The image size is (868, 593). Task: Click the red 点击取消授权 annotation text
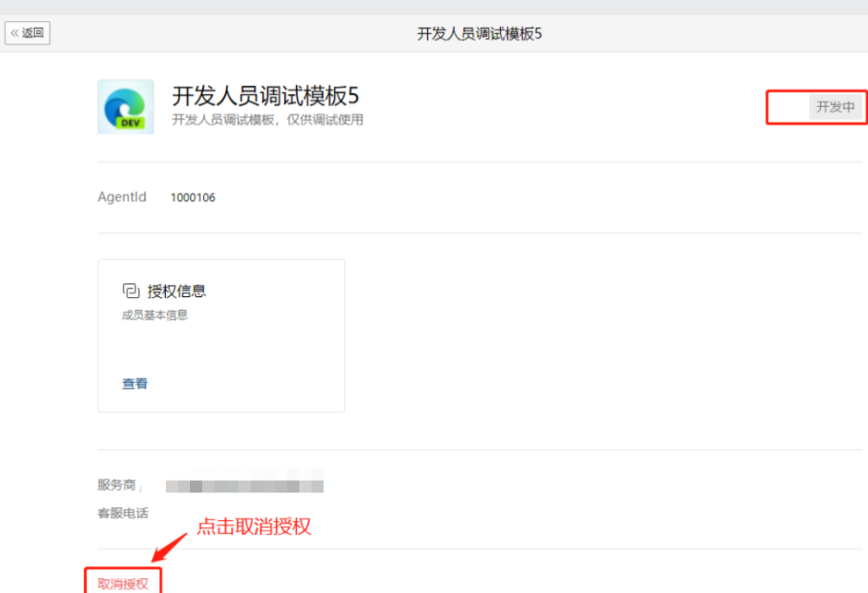(x=253, y=526)
